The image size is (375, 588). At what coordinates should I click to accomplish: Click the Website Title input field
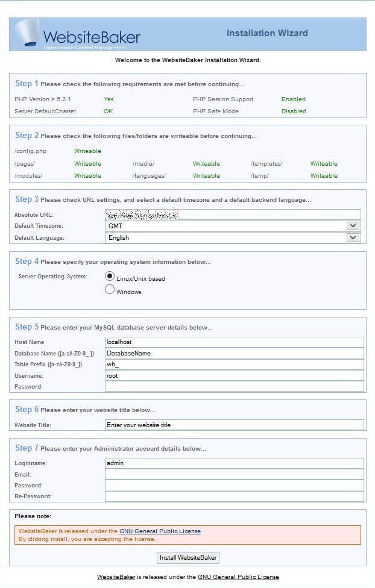tap(235, 425)
